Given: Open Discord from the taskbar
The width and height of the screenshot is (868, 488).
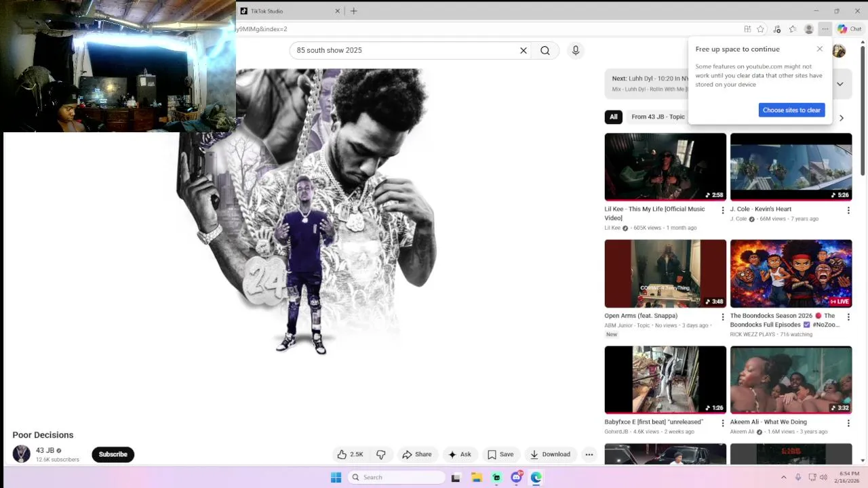Looking at the screenshot, I should [517, 477].
